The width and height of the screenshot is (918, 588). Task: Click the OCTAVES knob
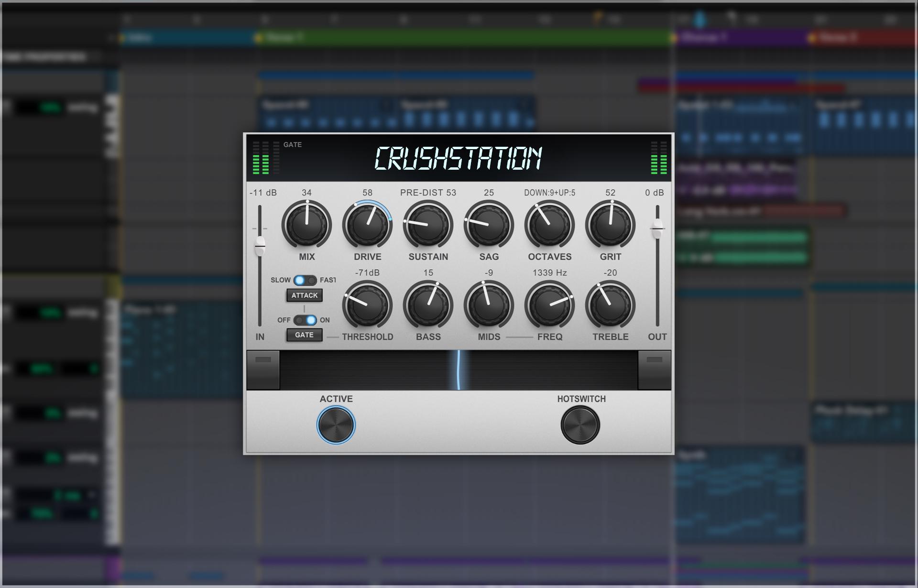[x=549, y=225]
